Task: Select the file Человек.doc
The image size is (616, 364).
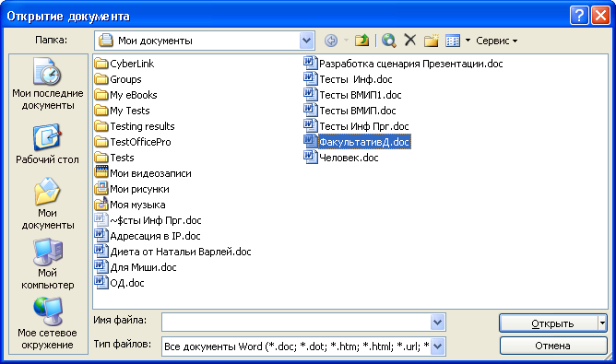Action: 341,158
